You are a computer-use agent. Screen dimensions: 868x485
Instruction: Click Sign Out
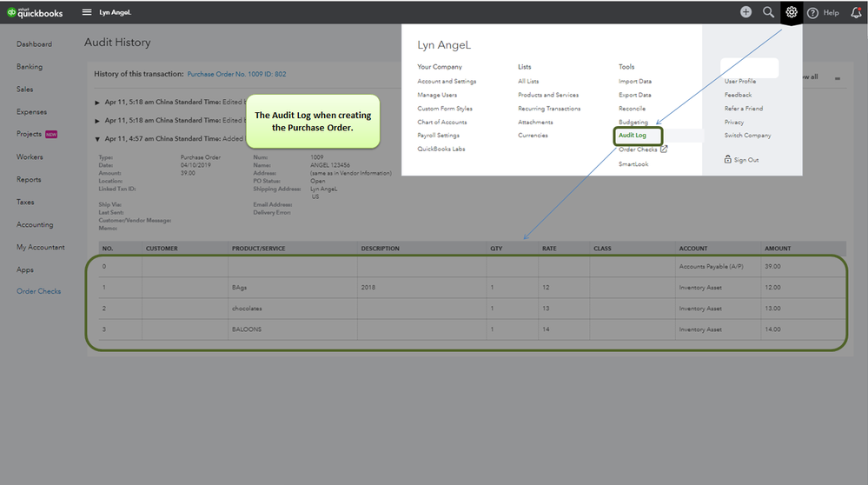pos(746,160)
